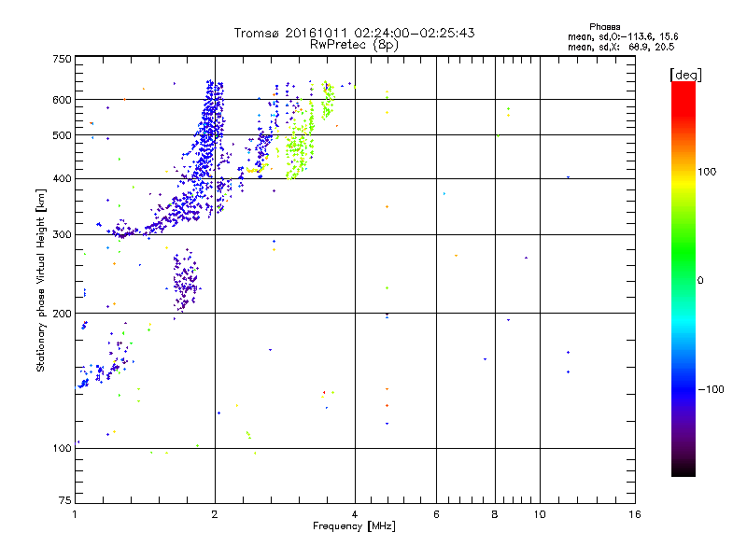Click the plot title "Tromsø 20161011 02:24:00-02:25:43"
Screen dimensions: 747x560
[x=354, y=33]
